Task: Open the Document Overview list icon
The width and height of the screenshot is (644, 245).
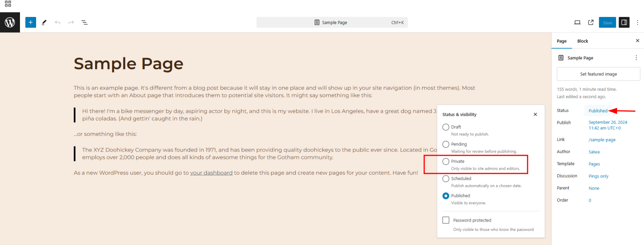Action: pos(85,22)
